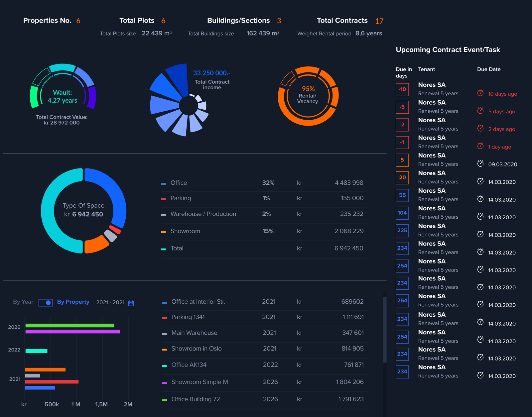Click the '1 804 206' amount
The height and width of the screenshot is (417, 532).
click(x=350, y=382)
